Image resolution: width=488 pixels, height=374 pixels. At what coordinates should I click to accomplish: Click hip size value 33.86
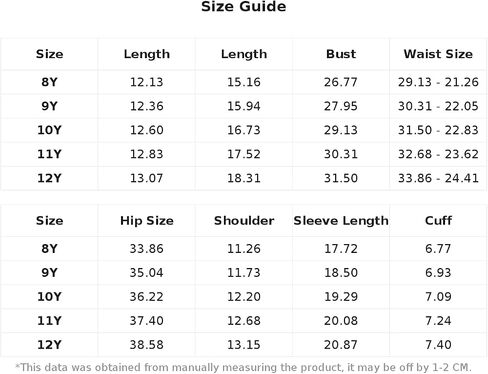click(147, 249)
